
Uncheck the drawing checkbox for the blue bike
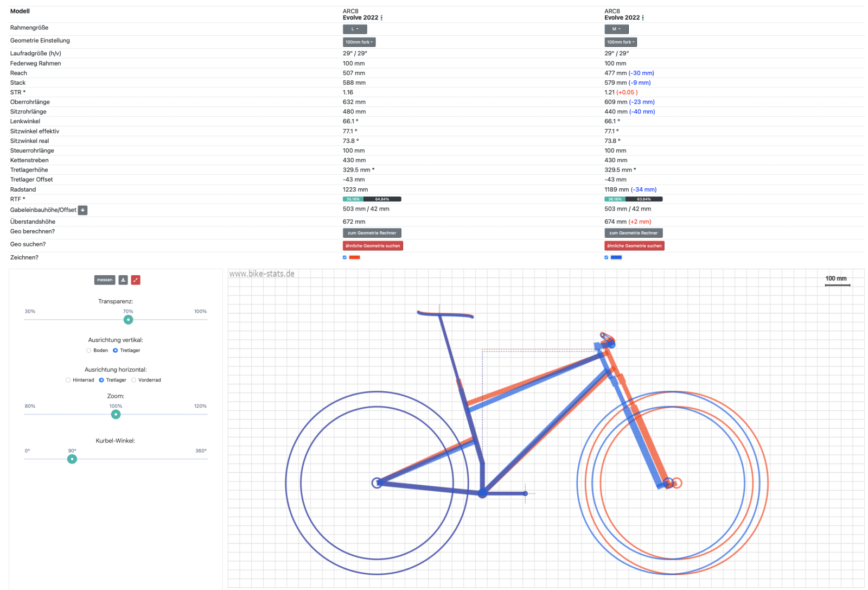pos(606,257)
